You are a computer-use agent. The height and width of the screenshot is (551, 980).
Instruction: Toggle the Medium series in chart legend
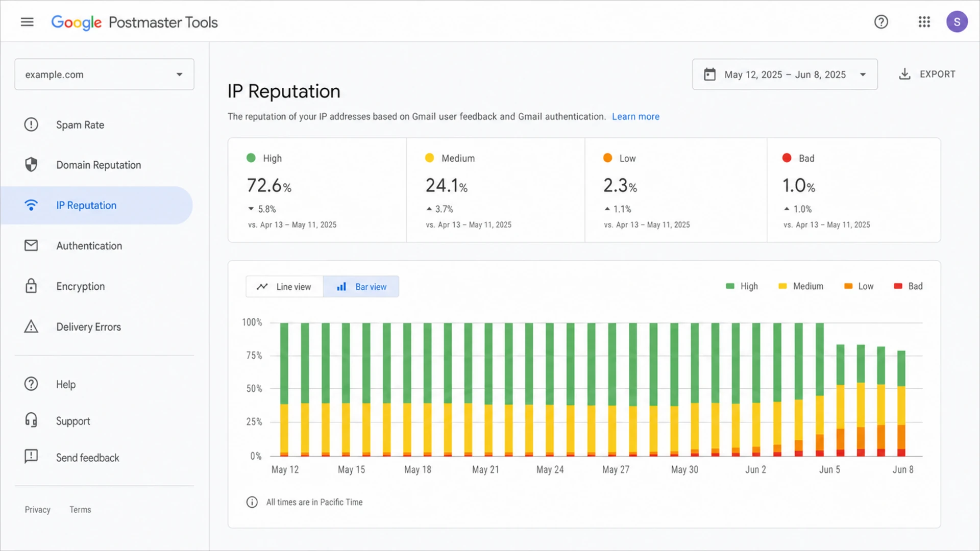800,286
